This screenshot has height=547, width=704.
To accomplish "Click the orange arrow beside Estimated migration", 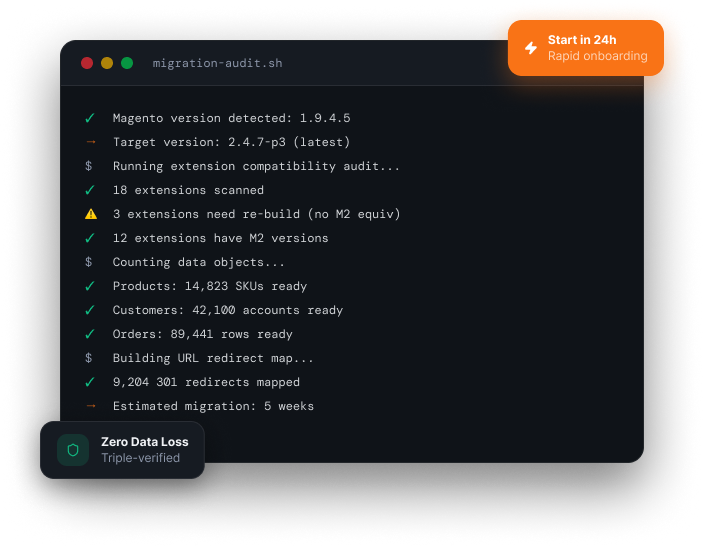I will pos(91,406).
